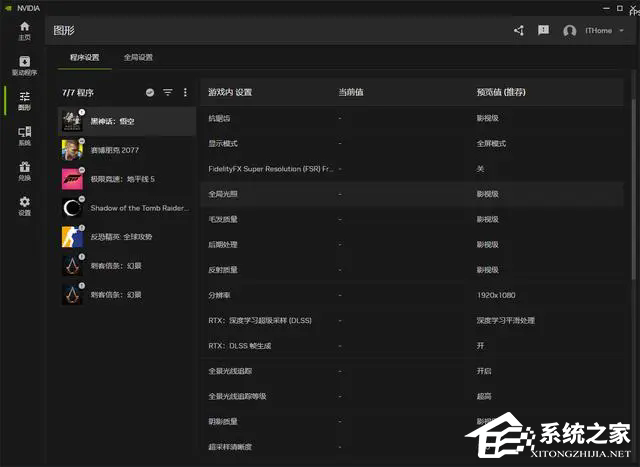
Task: Open the 兑换 redeem gift section
Action: [x=24, y=171]
